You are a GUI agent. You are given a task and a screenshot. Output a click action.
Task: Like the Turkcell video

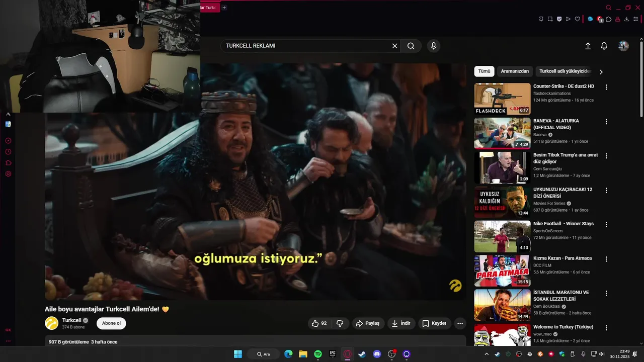pos(319,323)
